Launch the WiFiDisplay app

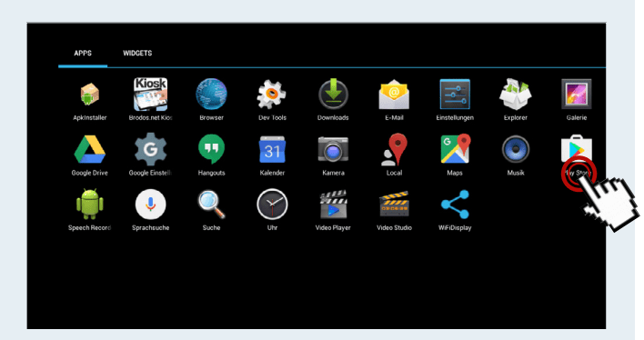[x=455, y=204]
